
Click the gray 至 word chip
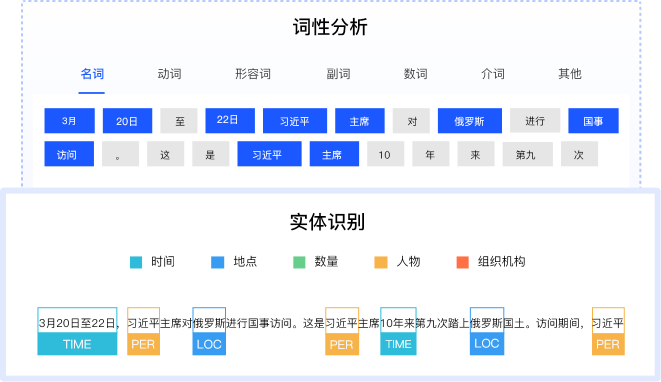pos(179,121)
